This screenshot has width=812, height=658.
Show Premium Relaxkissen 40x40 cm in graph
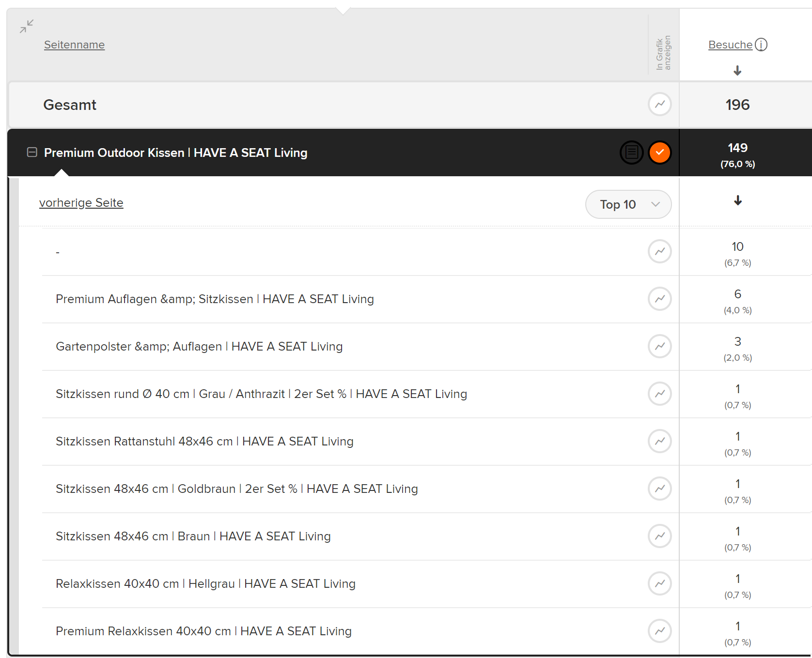[x=660, y=631]
